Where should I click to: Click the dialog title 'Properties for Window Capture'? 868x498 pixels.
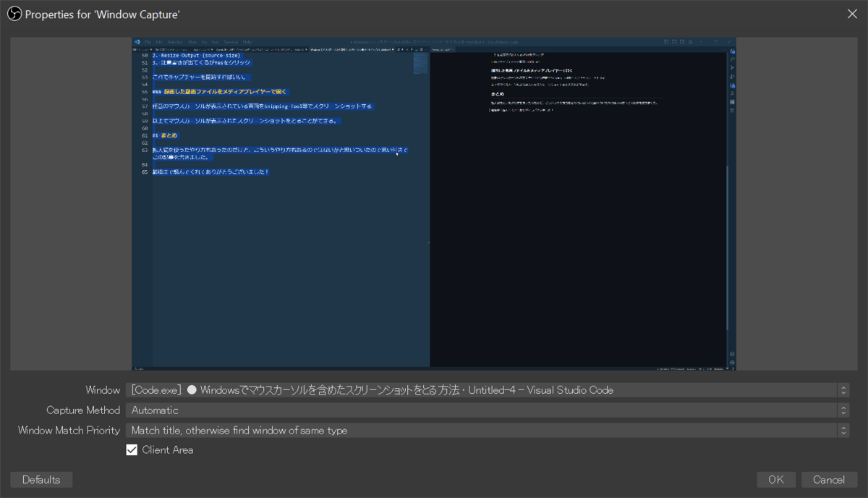tap(103, 14)
